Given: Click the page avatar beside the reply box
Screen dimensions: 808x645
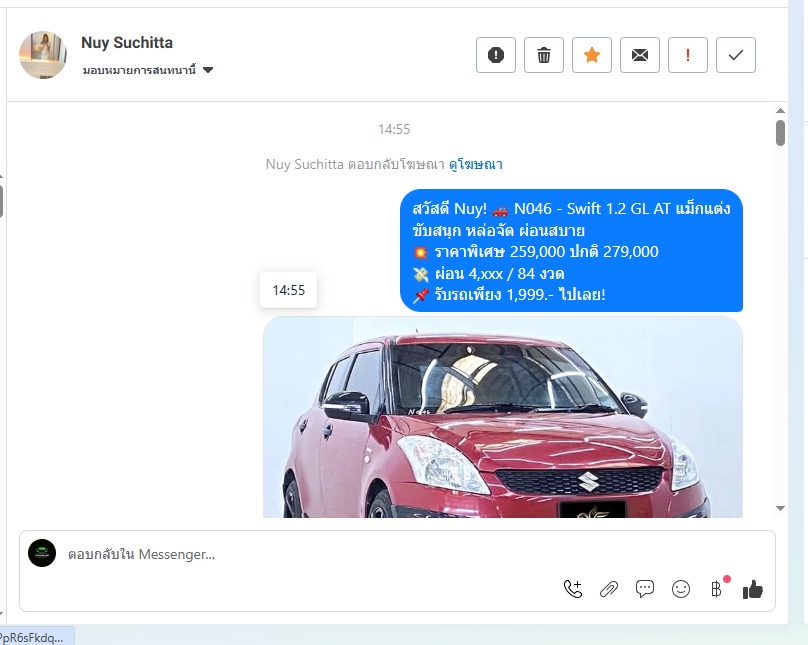Looking at the screenshot, I should coord(42,553).
